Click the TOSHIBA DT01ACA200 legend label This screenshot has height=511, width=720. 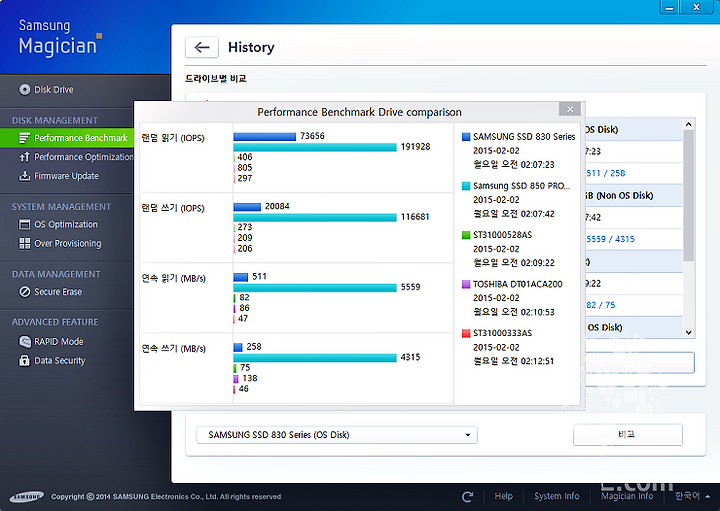[518, 284]
